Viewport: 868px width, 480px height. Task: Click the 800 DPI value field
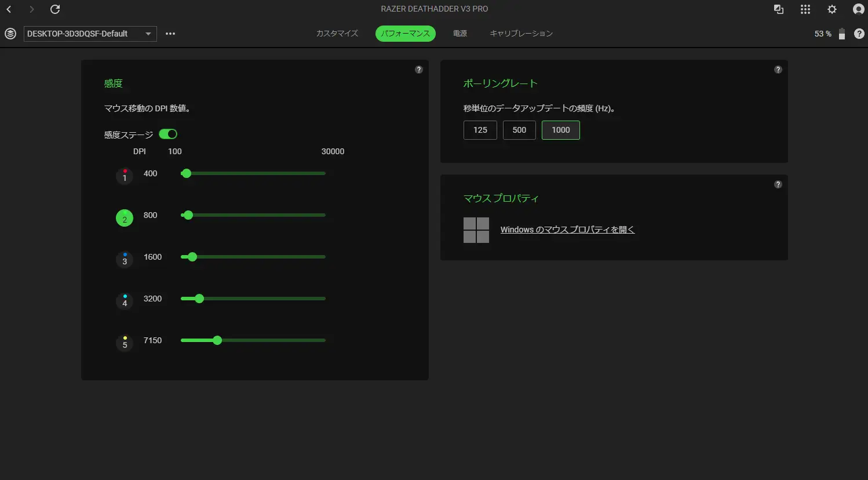point(151,215)
